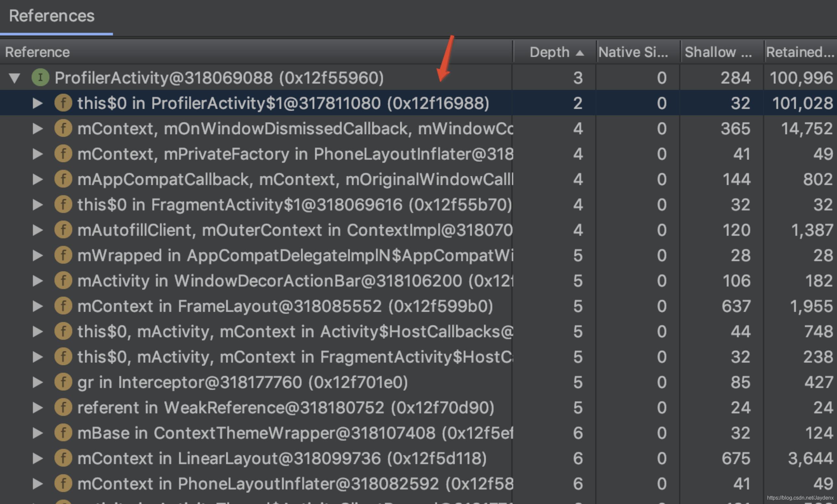The height and width of the screenshot is (504, 837).
Task: Click field icon beside FragmentActivity$1 reference
Action: [x=63, y=204]
